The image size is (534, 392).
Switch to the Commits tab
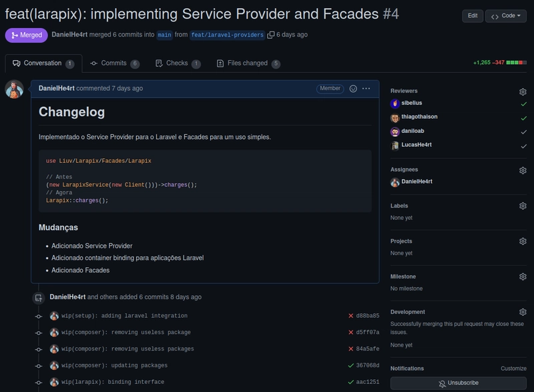point(115,63)
